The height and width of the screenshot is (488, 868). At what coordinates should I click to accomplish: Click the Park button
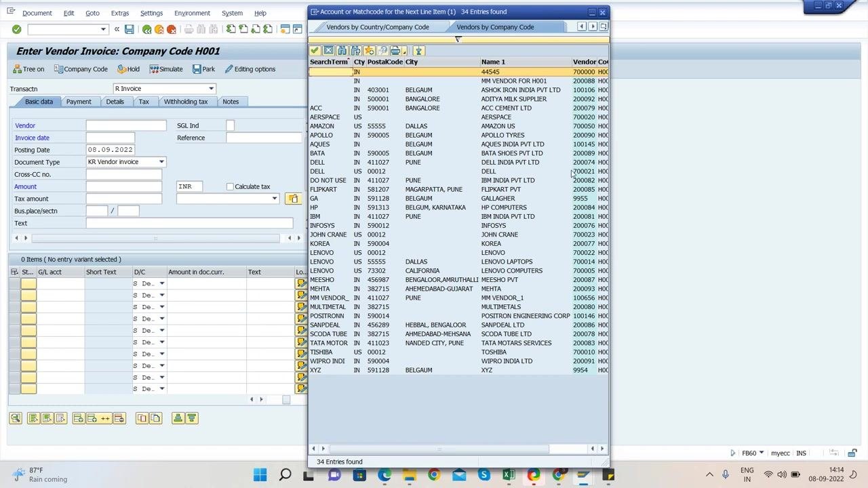point(203,69)
